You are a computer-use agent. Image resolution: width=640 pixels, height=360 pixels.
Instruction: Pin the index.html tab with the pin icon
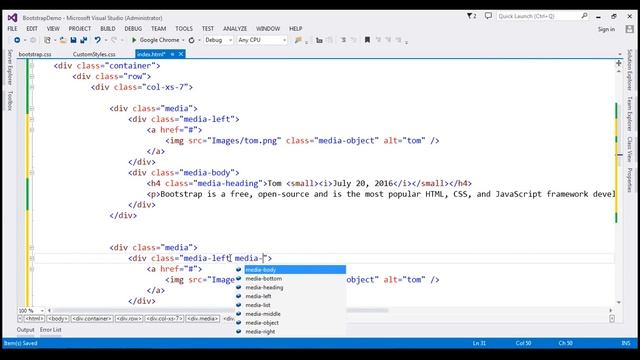tap(172, 54)
